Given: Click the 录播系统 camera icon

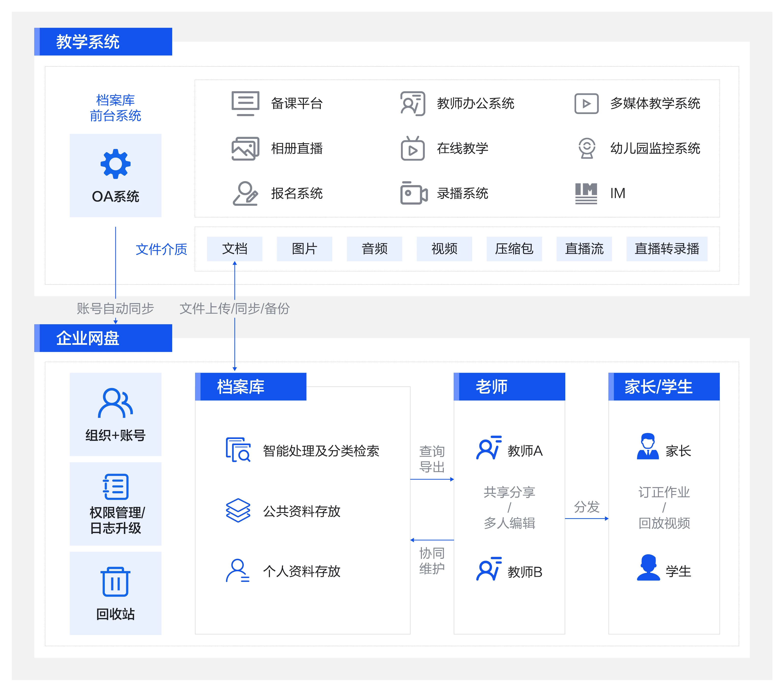Looking at the screenshot, I should click(x=413, y=193).
